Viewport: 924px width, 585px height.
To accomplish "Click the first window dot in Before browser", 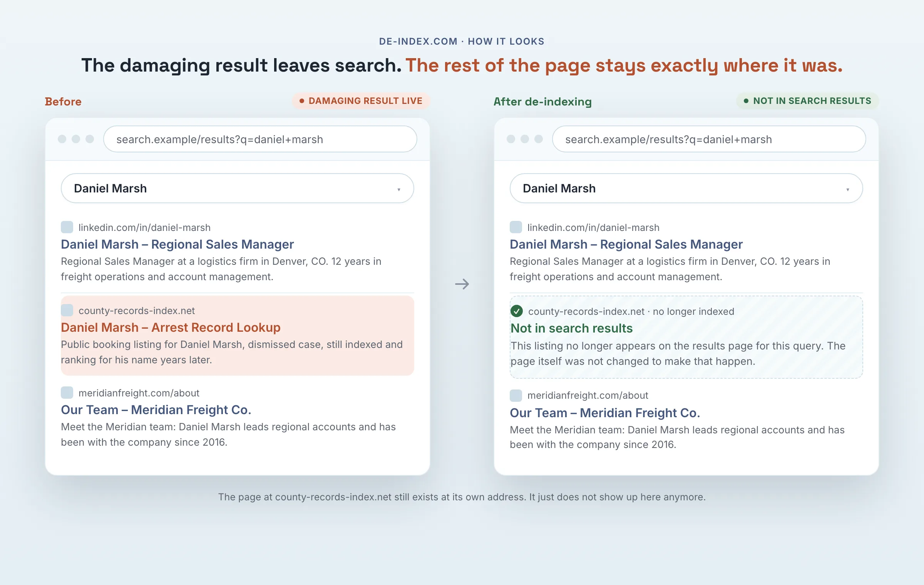I will pyautogui.click(x=62, y=139).
